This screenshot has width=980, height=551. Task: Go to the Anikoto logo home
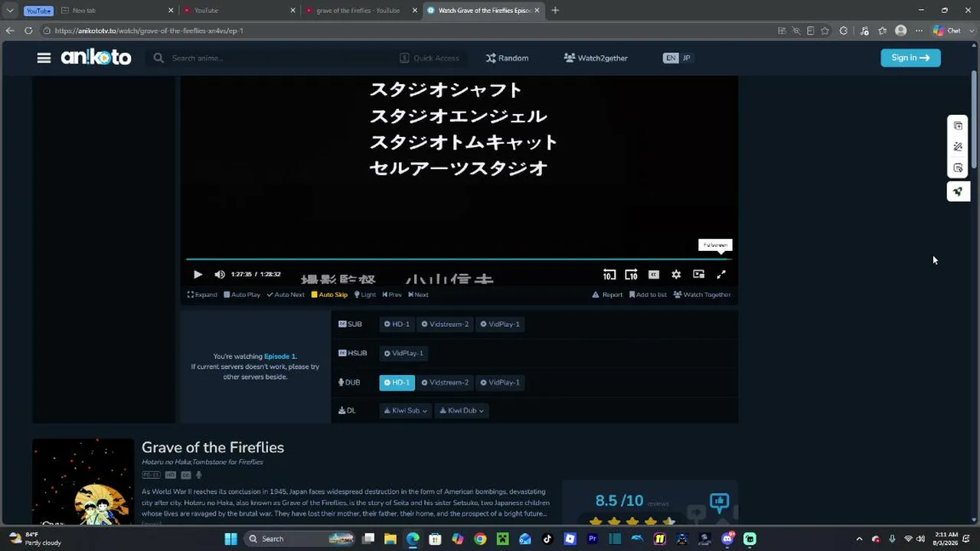click(x=96, y=57)
